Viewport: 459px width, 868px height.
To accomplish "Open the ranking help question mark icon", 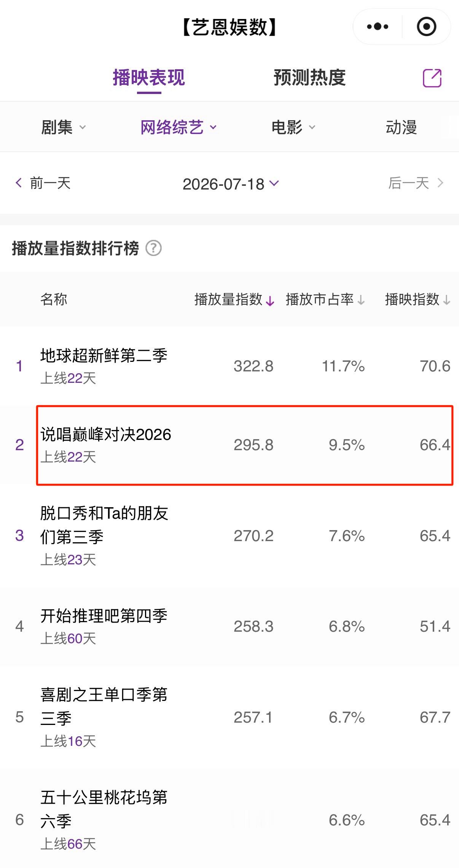I will click(154, 248).
